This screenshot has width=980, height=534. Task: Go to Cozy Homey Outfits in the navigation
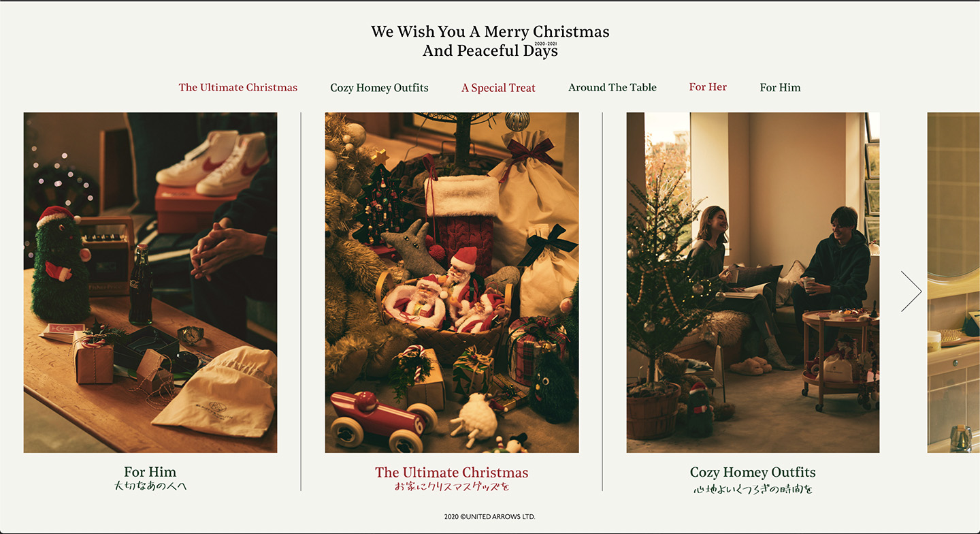379,88
